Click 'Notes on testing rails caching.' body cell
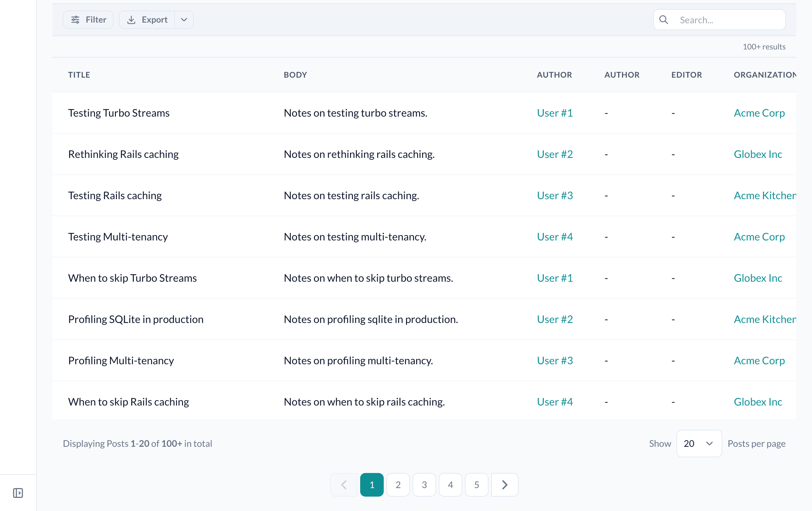Image resolution: width=812 pixels, height=511 pixels. (x=351, y=195)
